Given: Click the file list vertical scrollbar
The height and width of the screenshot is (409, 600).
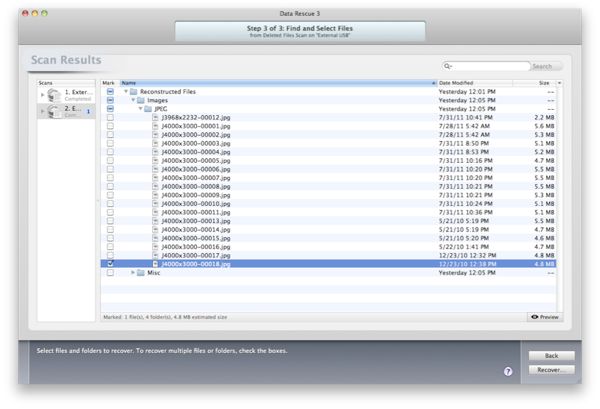Looking at the screenshot, I should click(x=559, y=199).
